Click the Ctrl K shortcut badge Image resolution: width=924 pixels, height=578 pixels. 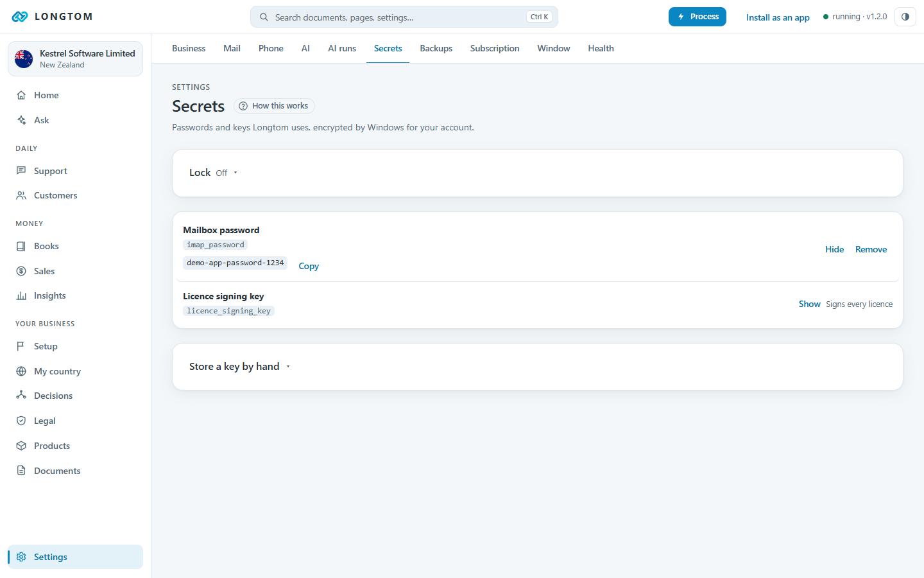point(539,17)
